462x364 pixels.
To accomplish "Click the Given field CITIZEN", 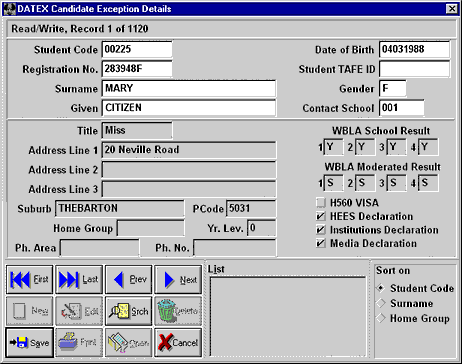I will click(x=189, y=108).
